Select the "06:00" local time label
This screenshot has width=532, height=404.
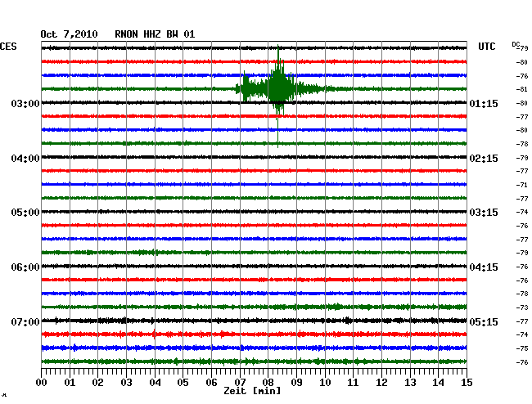tap(25, 267)
